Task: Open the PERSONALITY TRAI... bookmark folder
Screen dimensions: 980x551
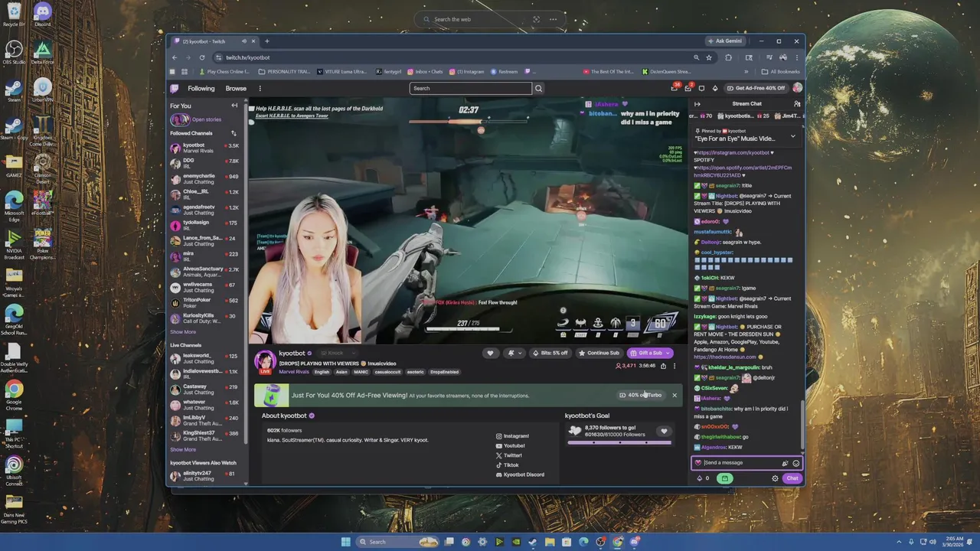Action: tap(284, 72)
